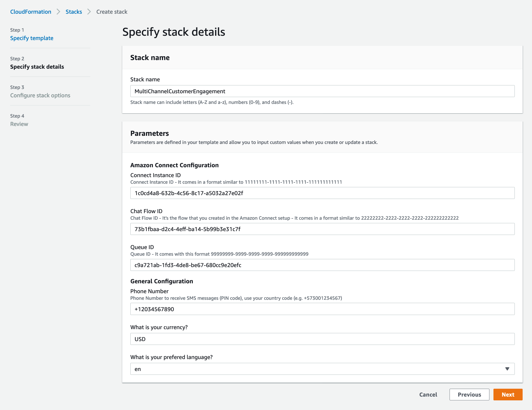Click the Cancel button
The image size is (532, 410).
click(428, 395)
